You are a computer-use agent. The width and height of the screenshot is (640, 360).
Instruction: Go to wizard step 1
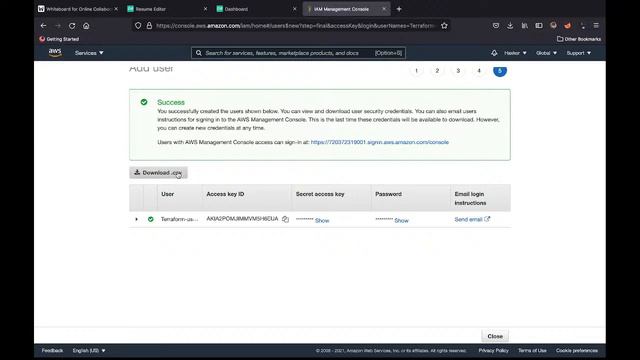(x=416, y=71)
